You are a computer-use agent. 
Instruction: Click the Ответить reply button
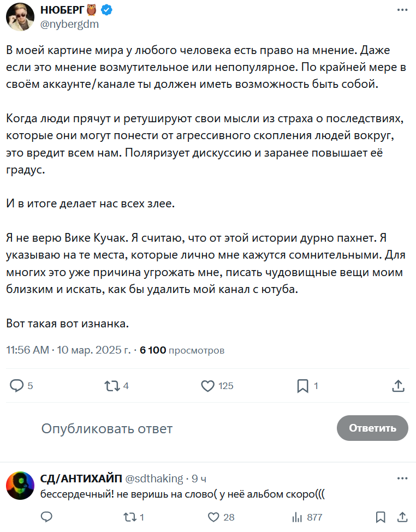coord(372,428)
